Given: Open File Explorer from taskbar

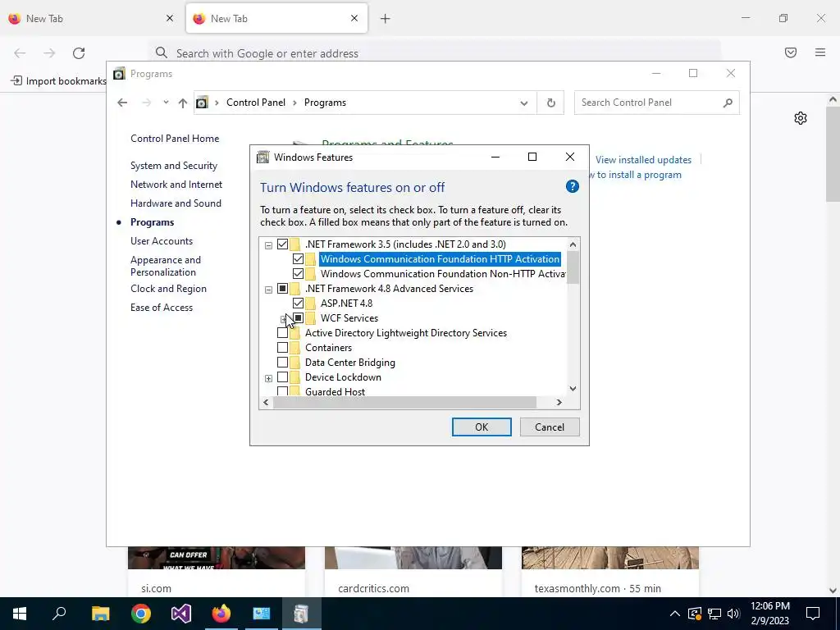Looking at the screenshot, I should pos(100,614).
